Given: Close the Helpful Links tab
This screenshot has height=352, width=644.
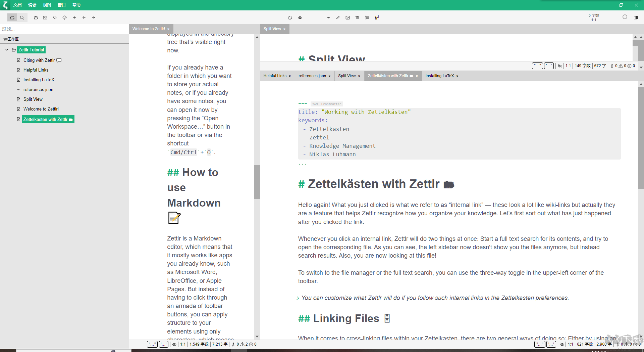Looking at the screenshot, I should [290, 76].
